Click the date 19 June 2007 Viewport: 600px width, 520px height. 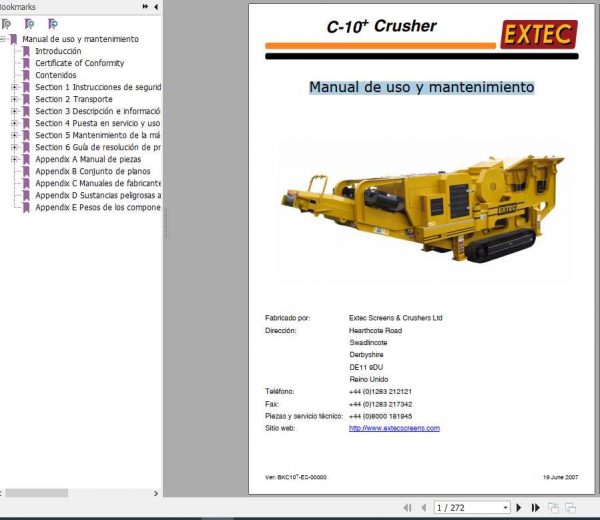click(x=561, y=477)
